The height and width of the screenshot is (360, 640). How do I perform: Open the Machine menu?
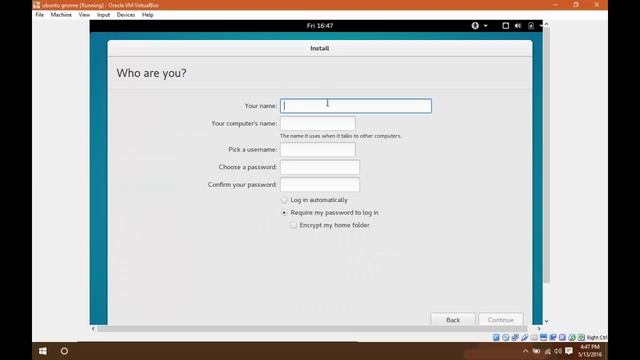click(x=61, y=15)
